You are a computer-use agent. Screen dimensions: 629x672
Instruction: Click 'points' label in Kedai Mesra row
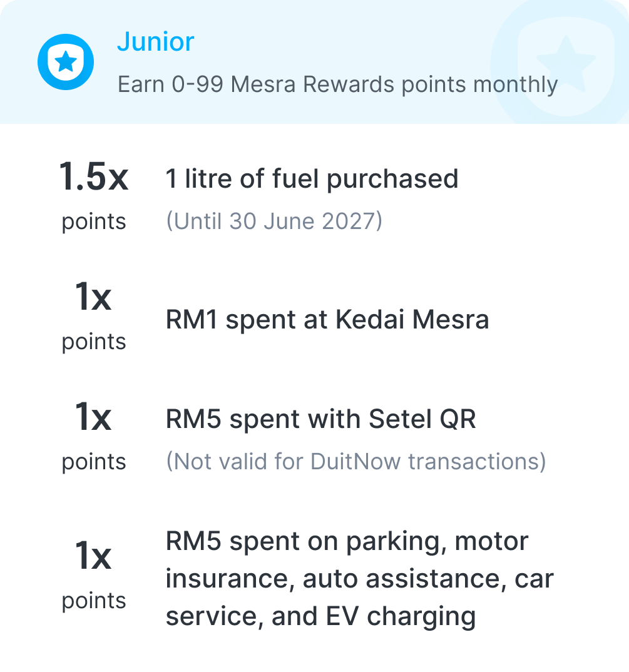94,342
